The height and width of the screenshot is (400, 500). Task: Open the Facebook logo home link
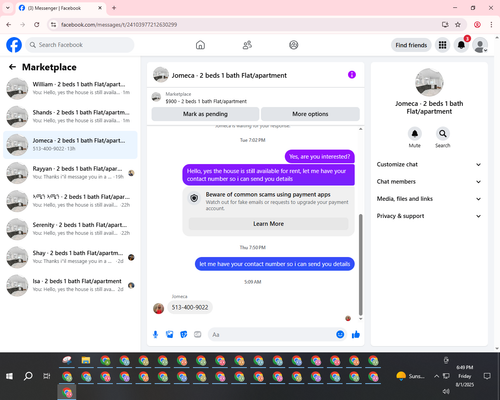pyautogui.click(x=14, y=45)
